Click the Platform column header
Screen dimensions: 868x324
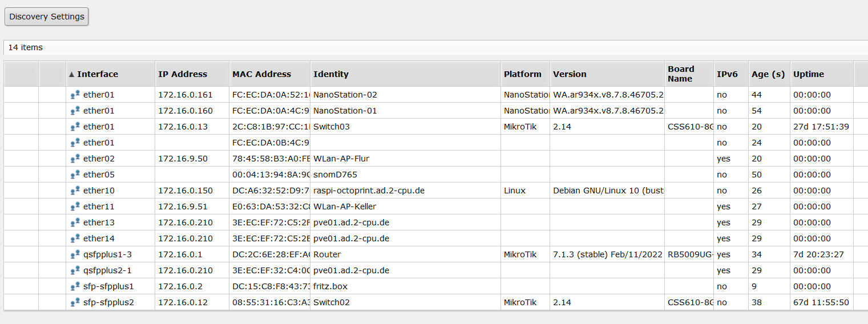522,74
